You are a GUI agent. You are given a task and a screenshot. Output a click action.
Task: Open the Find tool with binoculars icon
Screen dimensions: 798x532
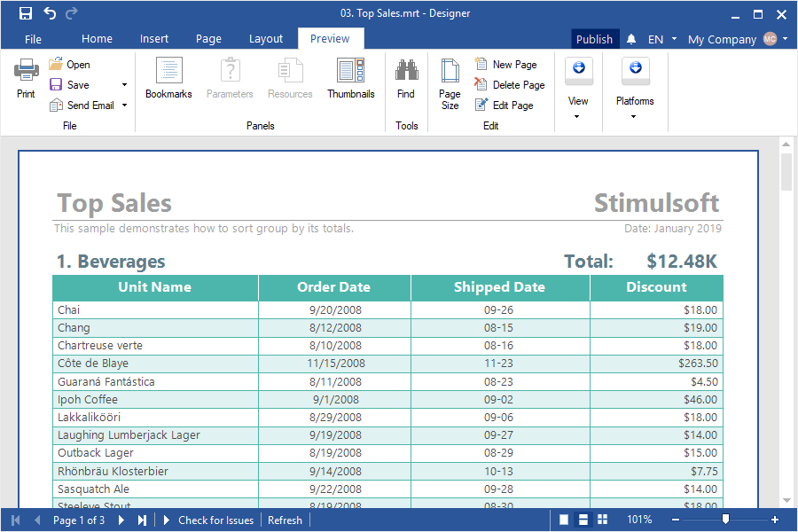[x=406, y=78]
